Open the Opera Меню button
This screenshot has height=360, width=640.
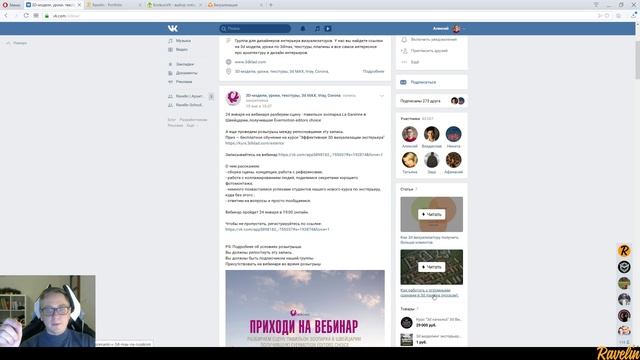[11, 5]
